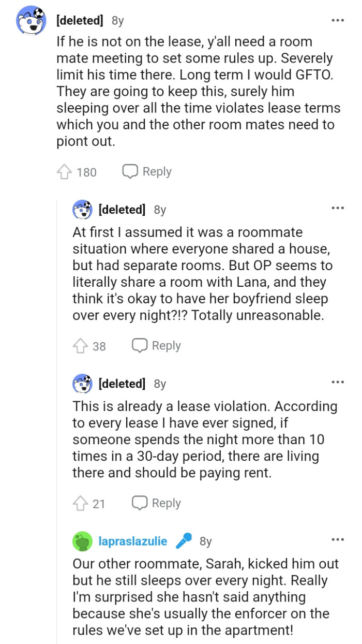Screen dimensions: 362x644
Task: Open the overflow menu on the lease violation comment
Action: point(337,382)
